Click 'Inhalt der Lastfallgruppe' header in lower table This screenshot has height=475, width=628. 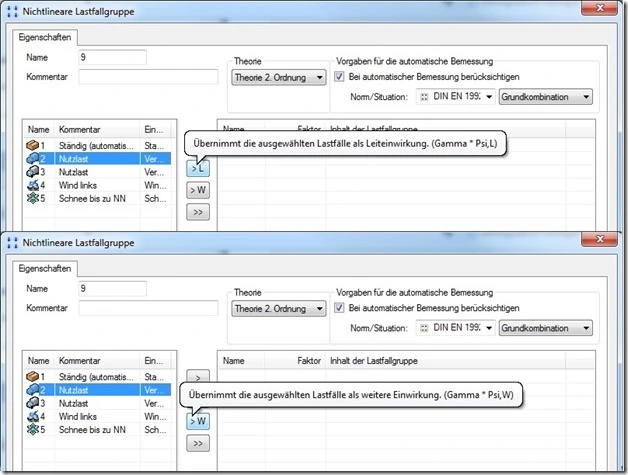[445, 360]
